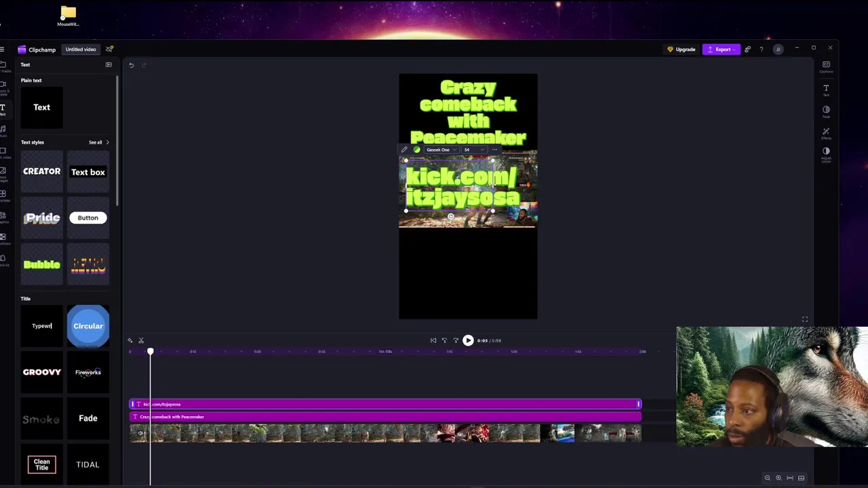Viewport: 868px width, 488px height.
Task: Add the Smoke title
Action: pos(42,418)
